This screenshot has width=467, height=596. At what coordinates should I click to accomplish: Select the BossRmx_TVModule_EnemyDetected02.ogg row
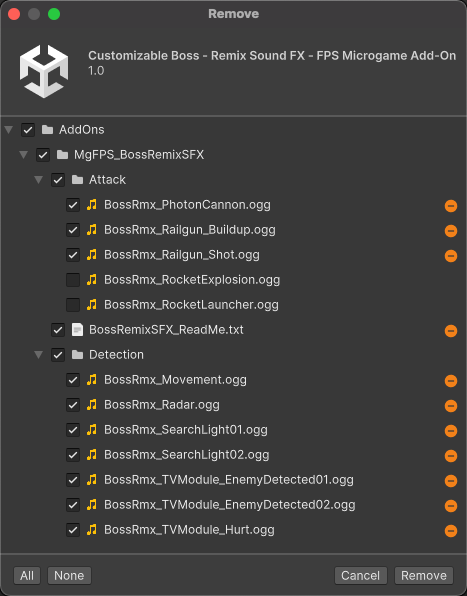tap(233, 505)
